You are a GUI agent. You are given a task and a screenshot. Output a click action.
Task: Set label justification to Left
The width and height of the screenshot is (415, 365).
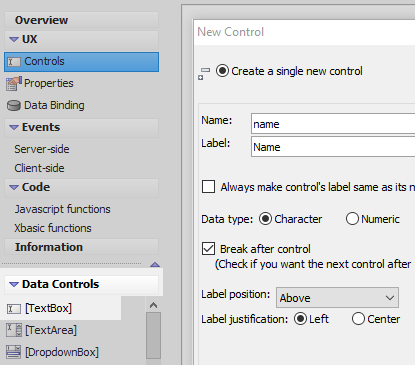(x=300, y=319)
